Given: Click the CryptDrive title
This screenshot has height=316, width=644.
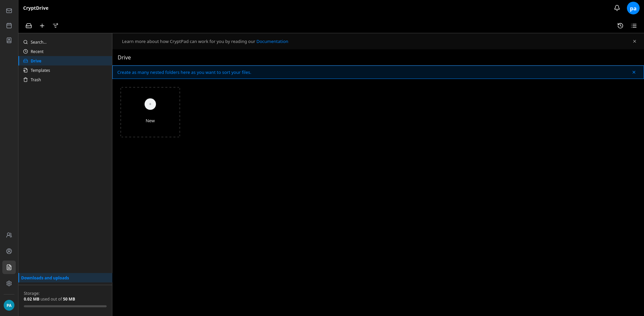Looking at the screenshot, I should pyautogui.click(x=36, y=8).
